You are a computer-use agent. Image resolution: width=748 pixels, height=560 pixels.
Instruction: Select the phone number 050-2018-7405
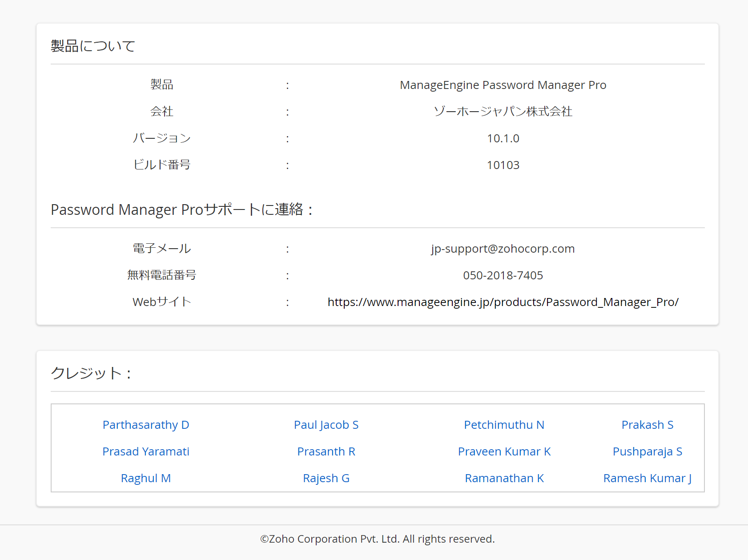(503, 275)
